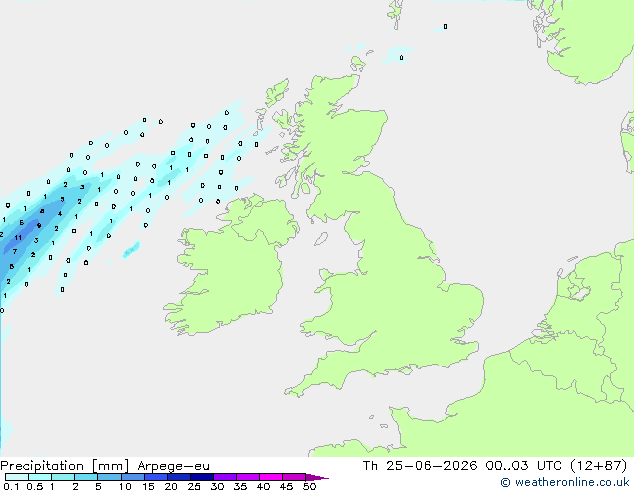
Task: Click the "50" legend scale label
Action: coord(309,486)
